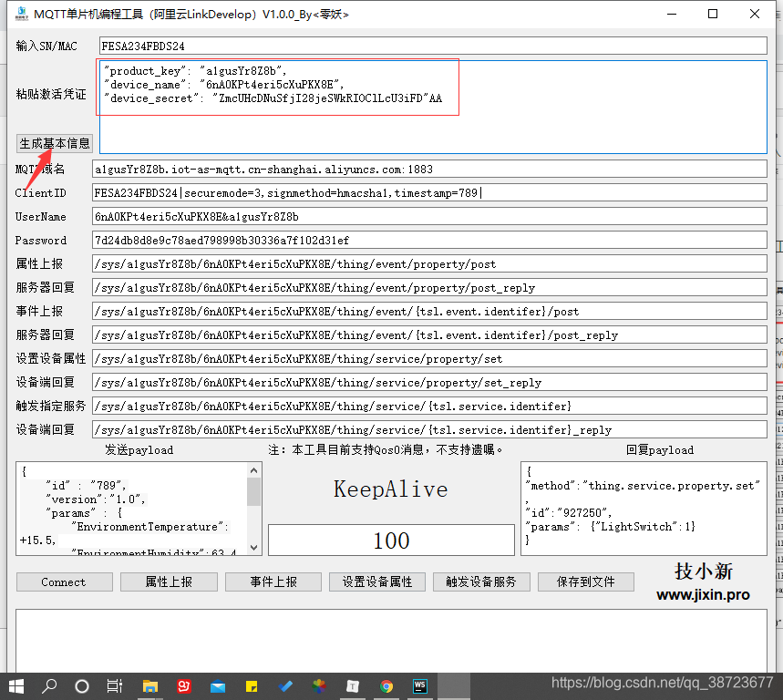Open the red app icon in taskbar

point(184,686)
